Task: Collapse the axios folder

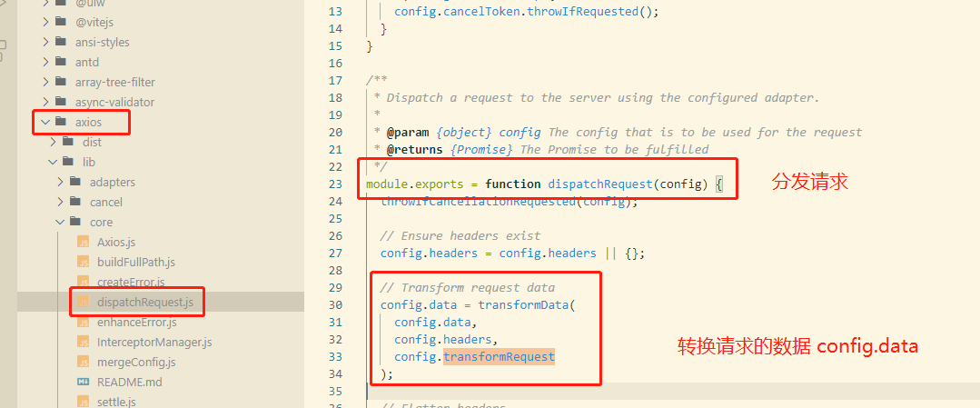Action: click(x=45, y=122)
